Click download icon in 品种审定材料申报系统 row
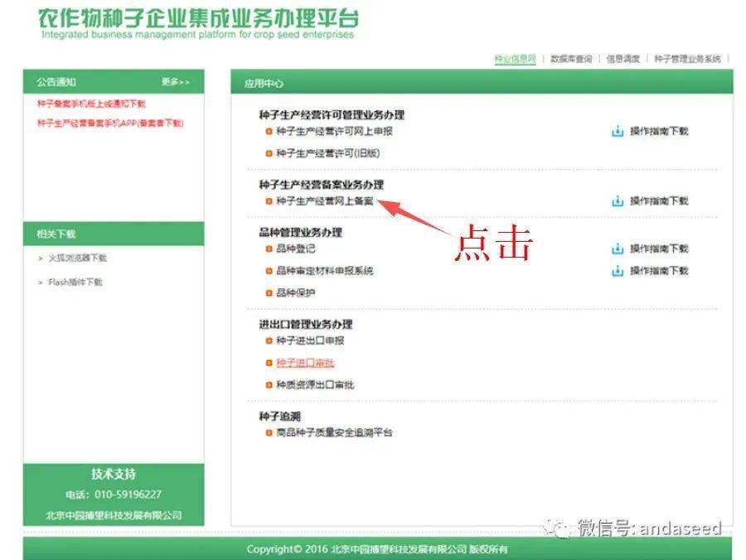 617,271
